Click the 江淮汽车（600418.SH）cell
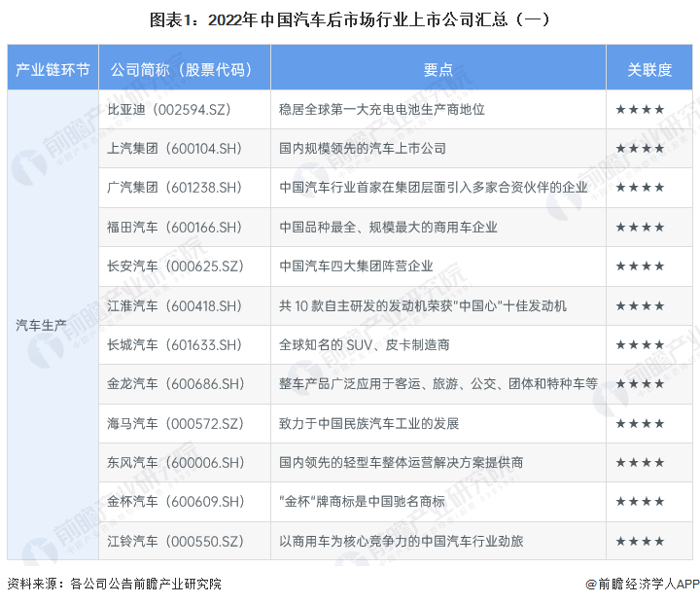700x604 pixels. [x=185, y=306]
